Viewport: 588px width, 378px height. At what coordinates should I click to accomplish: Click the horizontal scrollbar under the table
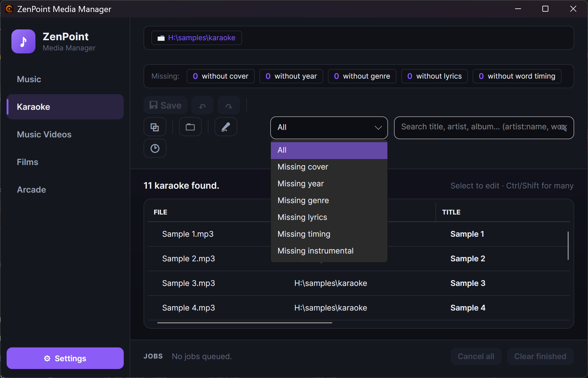244,323
